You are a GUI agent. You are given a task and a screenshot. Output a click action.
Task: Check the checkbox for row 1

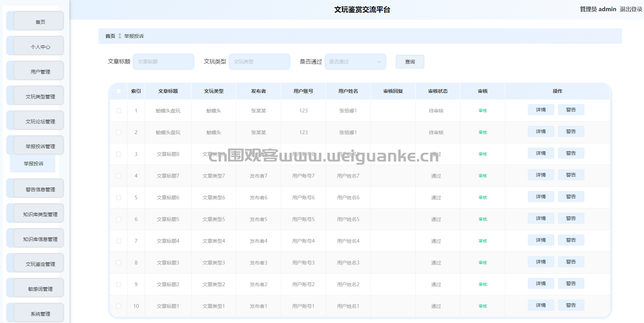(x=119, y=111)
